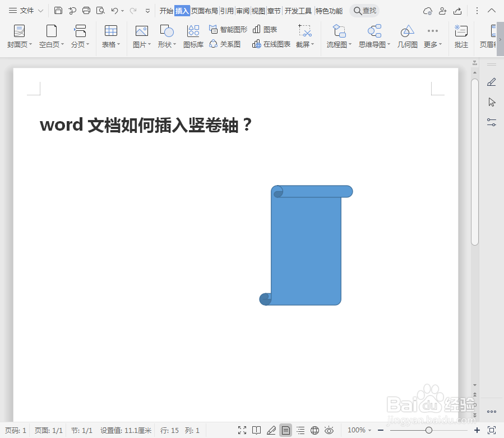Switch to read mode from status bar

[257, 430]
